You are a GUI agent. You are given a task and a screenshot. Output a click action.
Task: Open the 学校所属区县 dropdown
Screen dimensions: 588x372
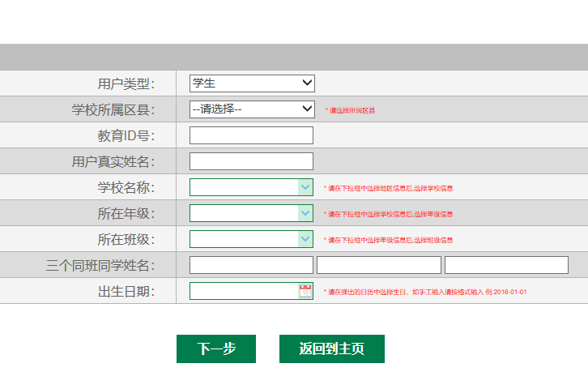point(252,109)
